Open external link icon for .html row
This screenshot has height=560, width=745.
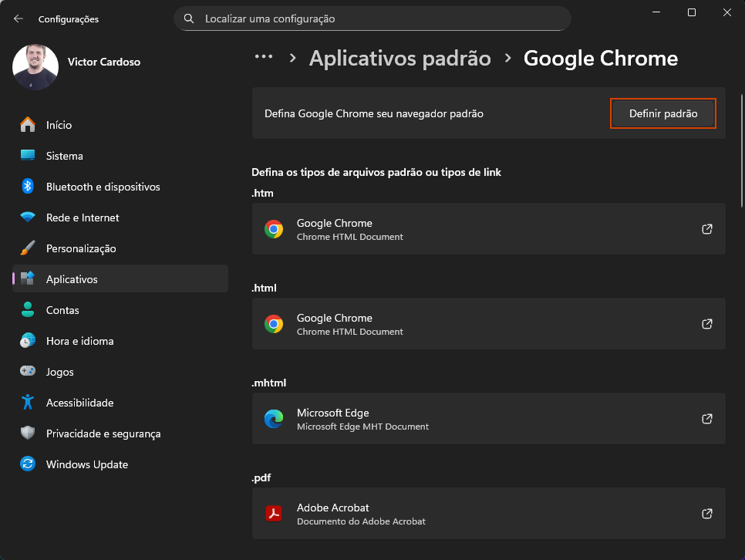tap(706, 324)
